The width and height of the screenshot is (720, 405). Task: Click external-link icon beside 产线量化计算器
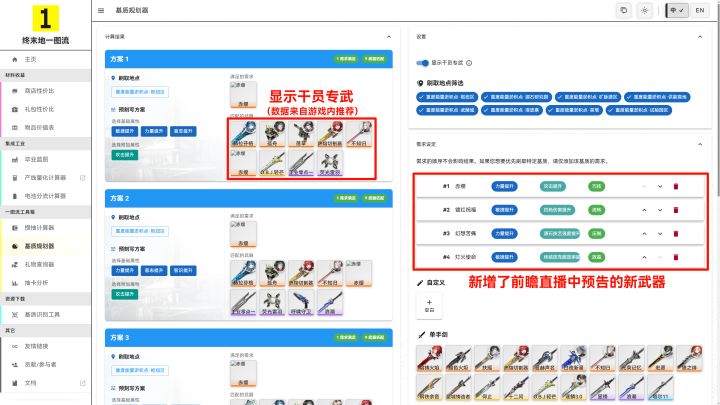point(83,178)
